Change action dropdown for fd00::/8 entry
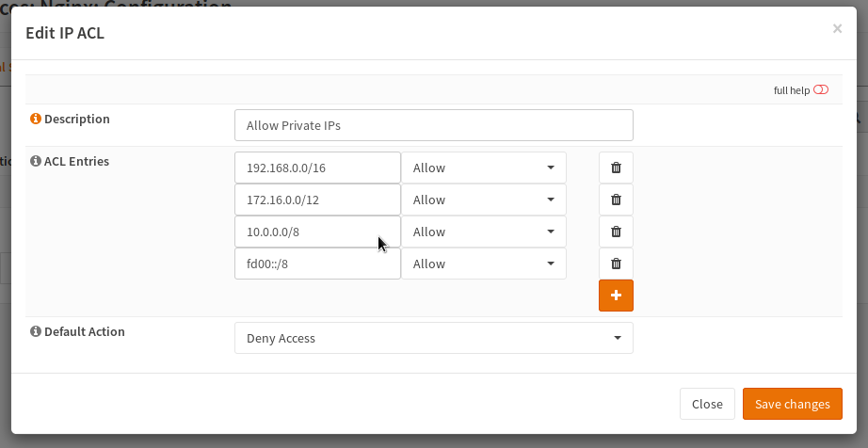Screen dimensions: 868x448 pos(484,264)
